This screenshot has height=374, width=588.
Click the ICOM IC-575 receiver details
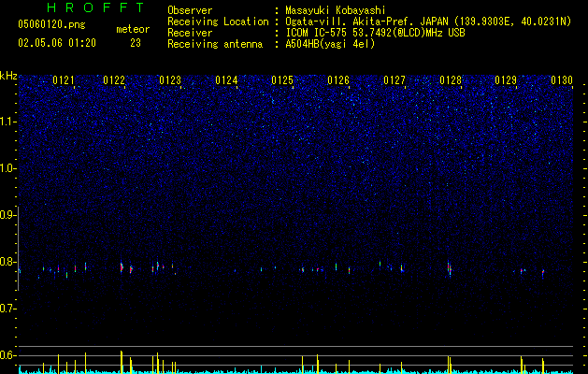click(x=375, y=33)
